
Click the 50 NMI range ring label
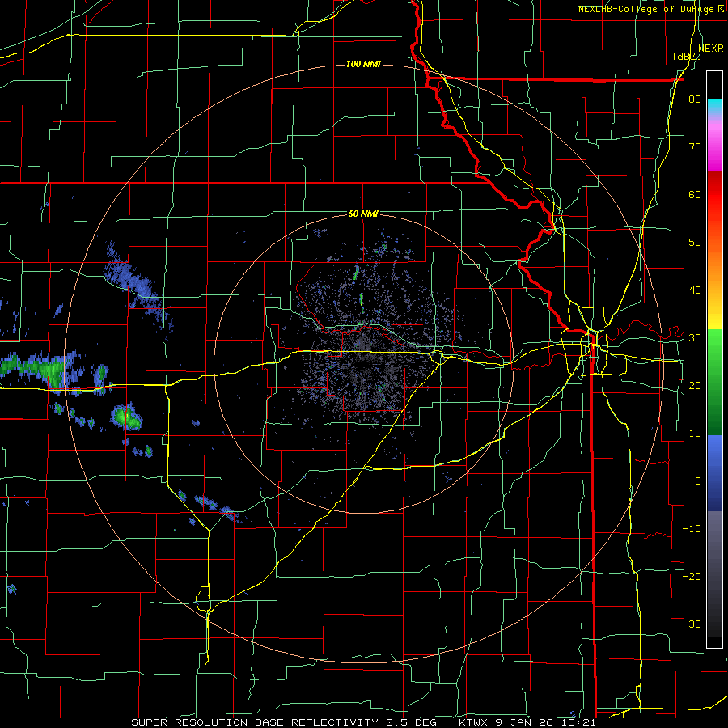[x=363, y=214]
